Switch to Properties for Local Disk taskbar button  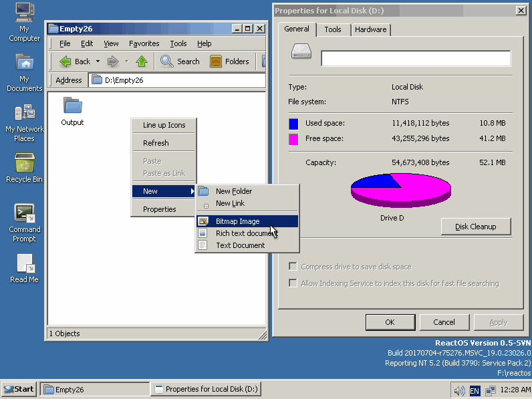tap(206, 389)
